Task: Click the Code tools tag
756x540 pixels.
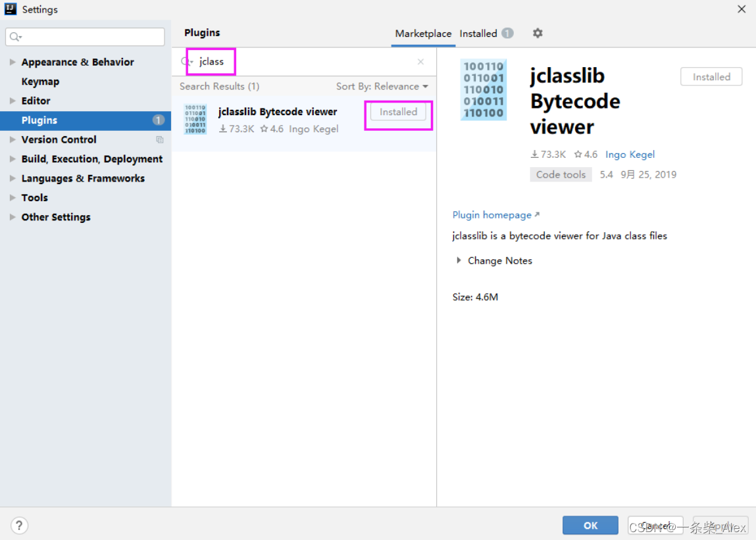Action: pos(561,174)
